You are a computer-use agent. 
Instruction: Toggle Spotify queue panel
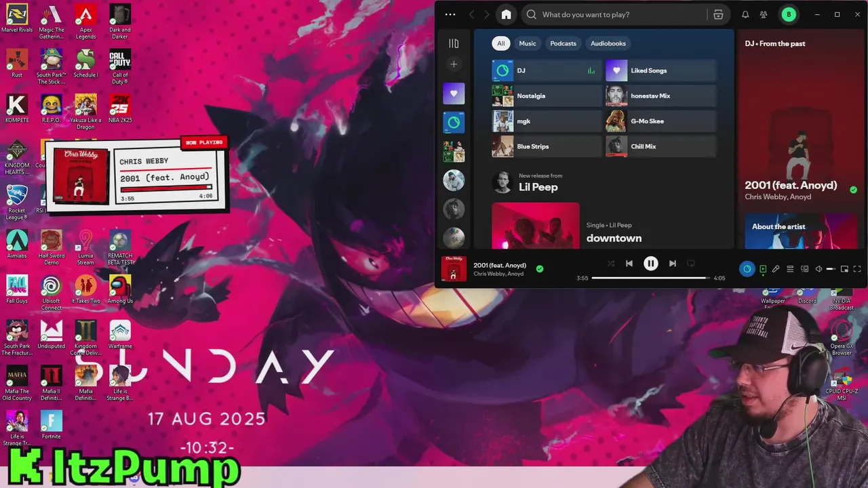790,269
